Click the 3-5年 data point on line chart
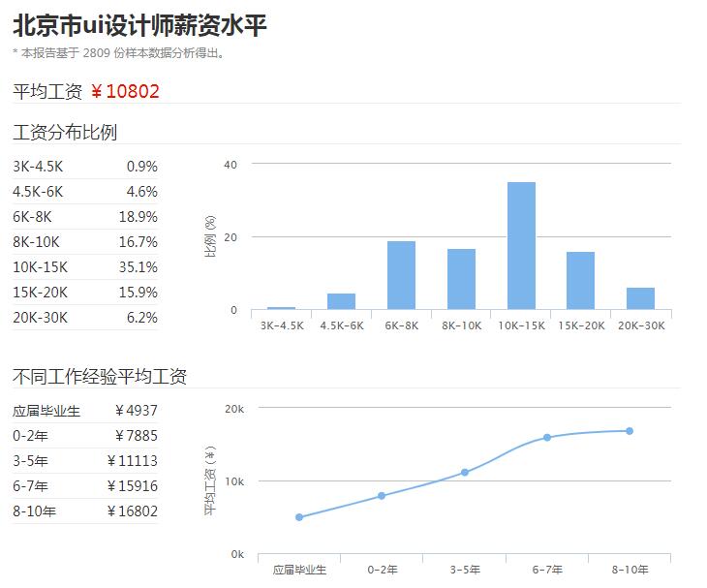The image size is (707, 588). tap(465, 472)
